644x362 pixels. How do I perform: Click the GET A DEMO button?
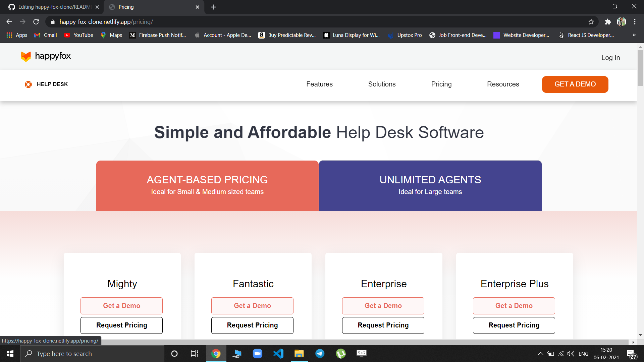(575, 84)
